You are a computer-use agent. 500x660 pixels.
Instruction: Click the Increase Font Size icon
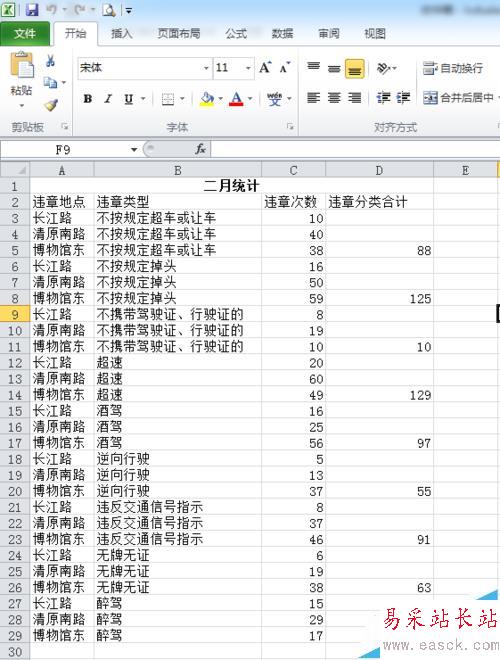click(266, 67)
